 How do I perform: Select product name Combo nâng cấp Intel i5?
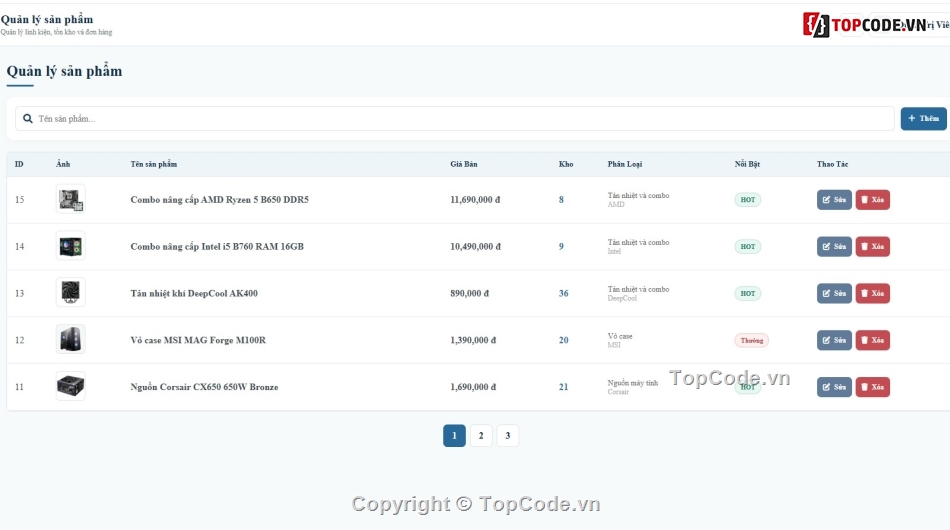(217, 247)
